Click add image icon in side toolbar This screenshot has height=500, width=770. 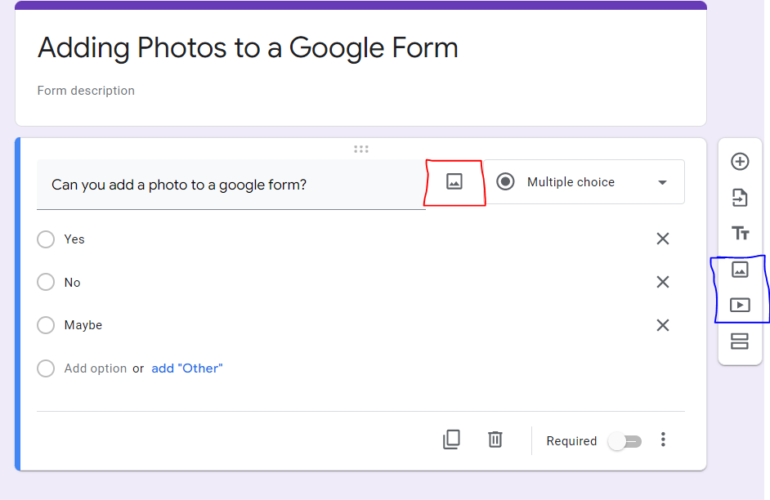(740, 270)
